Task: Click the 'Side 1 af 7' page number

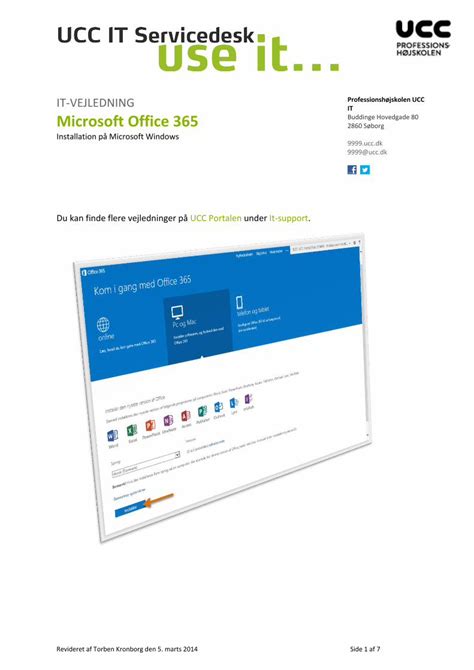Action: coord(365,649)
